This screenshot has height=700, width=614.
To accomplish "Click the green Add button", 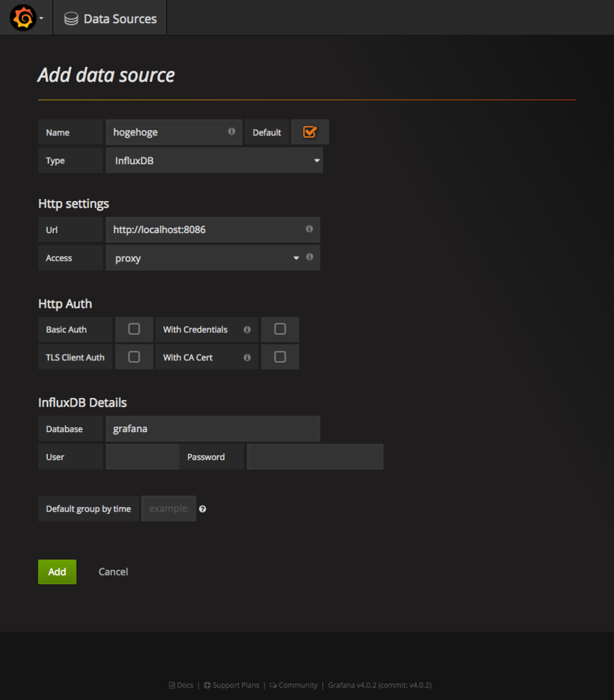I will (57, 571).
